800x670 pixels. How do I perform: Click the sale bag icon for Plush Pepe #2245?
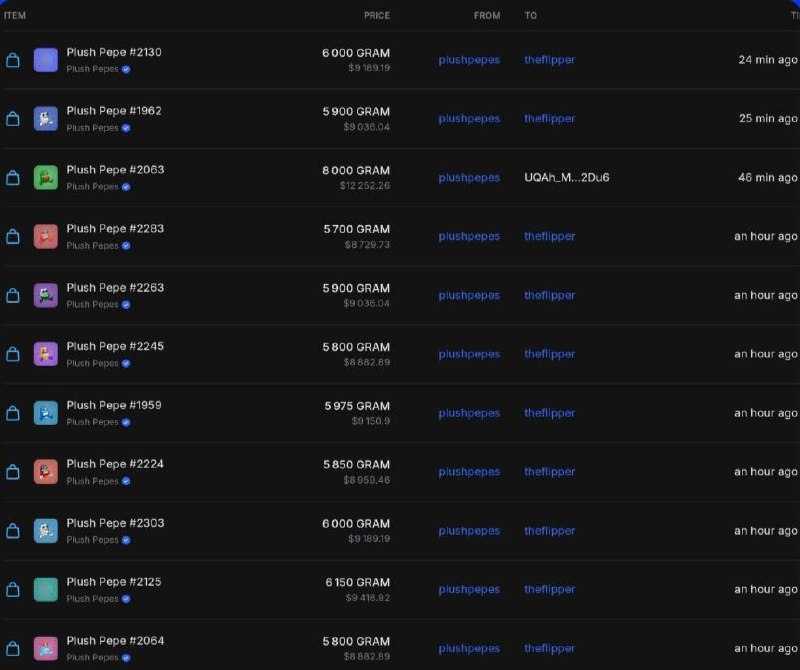pyautogui.click(x=13, y=354)
